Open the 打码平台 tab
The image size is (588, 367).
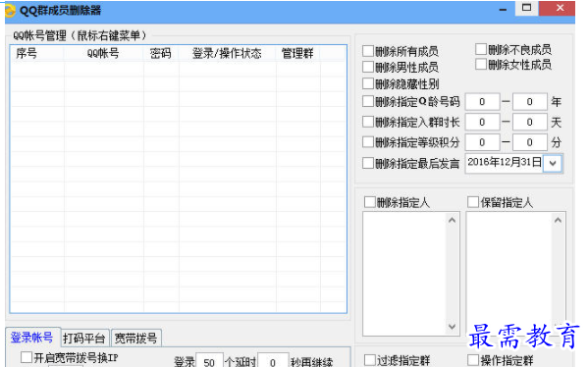click(x=84, y=339)
